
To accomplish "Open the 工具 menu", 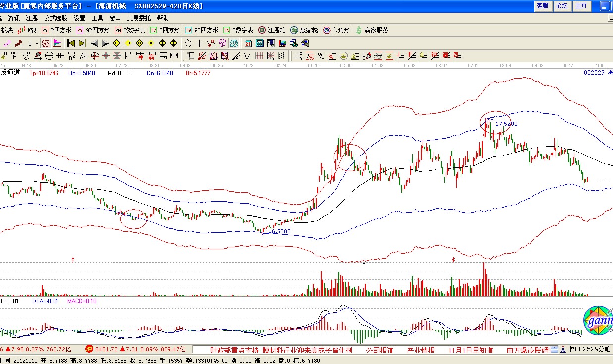I will coord(98,18).
